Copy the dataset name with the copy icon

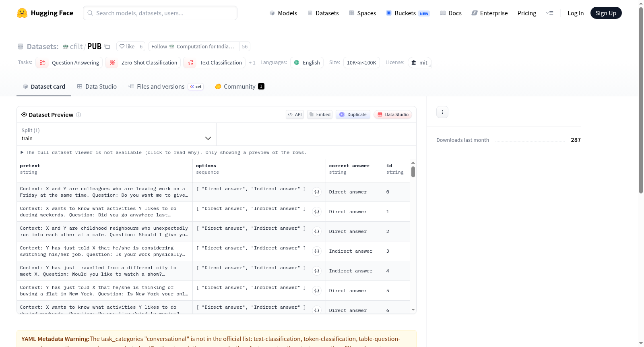point(107,46)
